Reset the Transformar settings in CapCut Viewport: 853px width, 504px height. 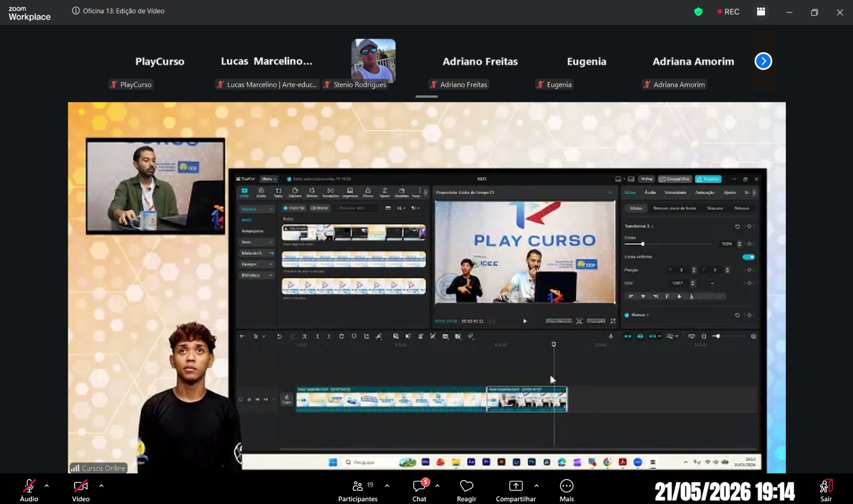coord(737,226)
